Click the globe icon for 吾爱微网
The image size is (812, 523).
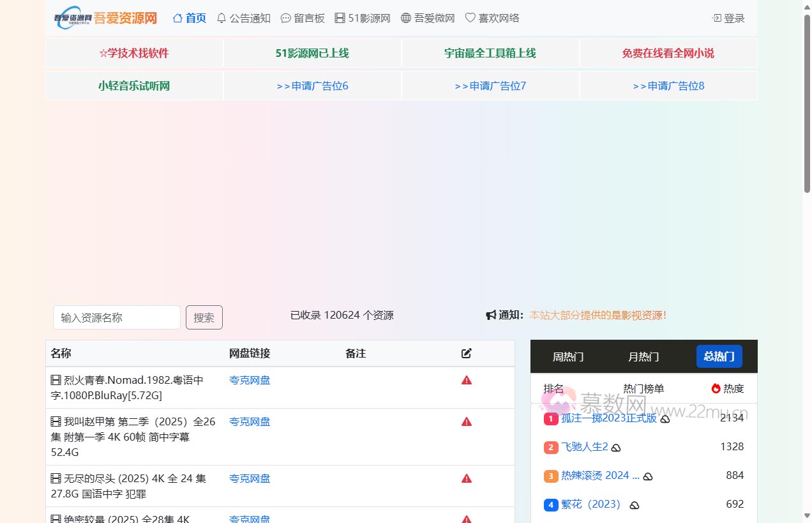tap(405, 18)
